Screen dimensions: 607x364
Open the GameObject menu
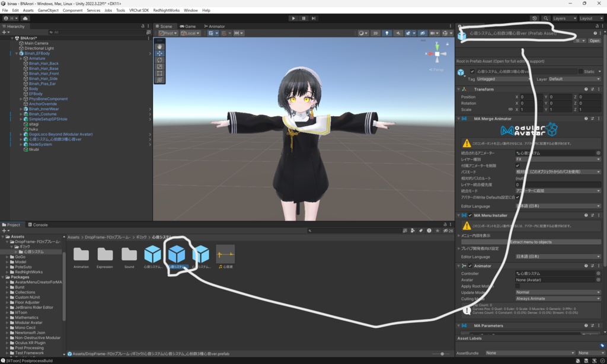[x=48, y=11]
